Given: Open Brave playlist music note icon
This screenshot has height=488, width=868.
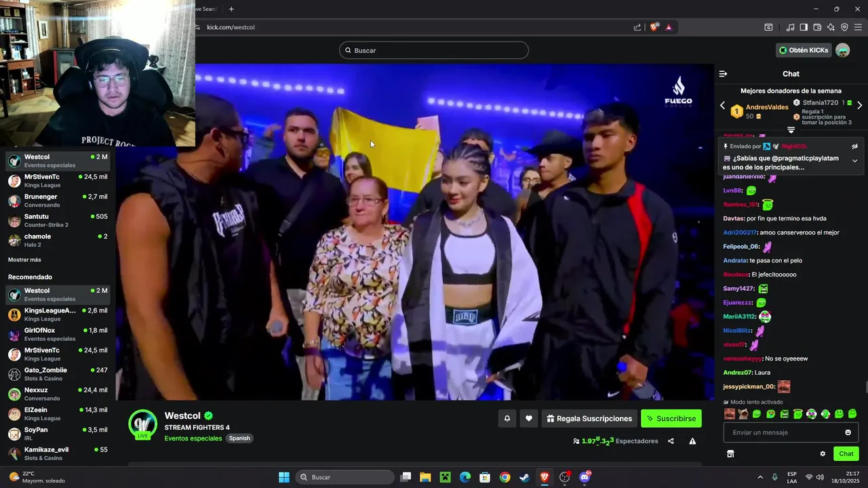Looking at the screenshot, I should tap(790, 27).
